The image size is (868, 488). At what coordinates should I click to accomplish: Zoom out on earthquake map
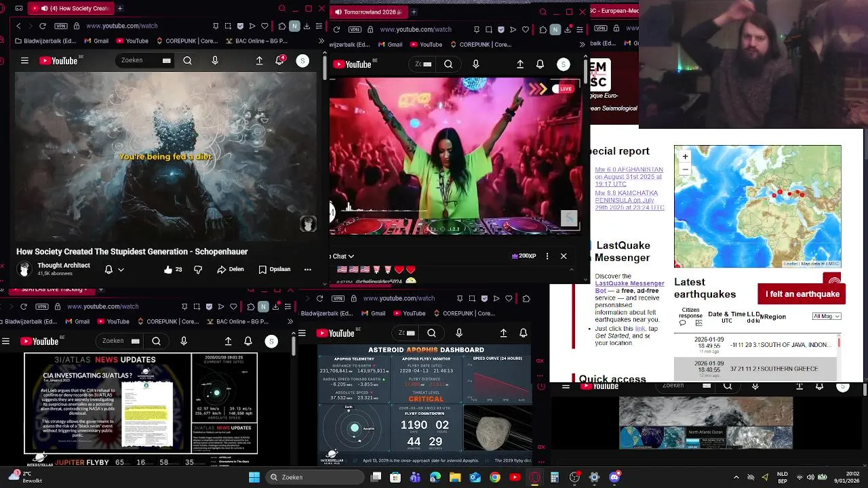pyautogui.click(x=685, y=169)
